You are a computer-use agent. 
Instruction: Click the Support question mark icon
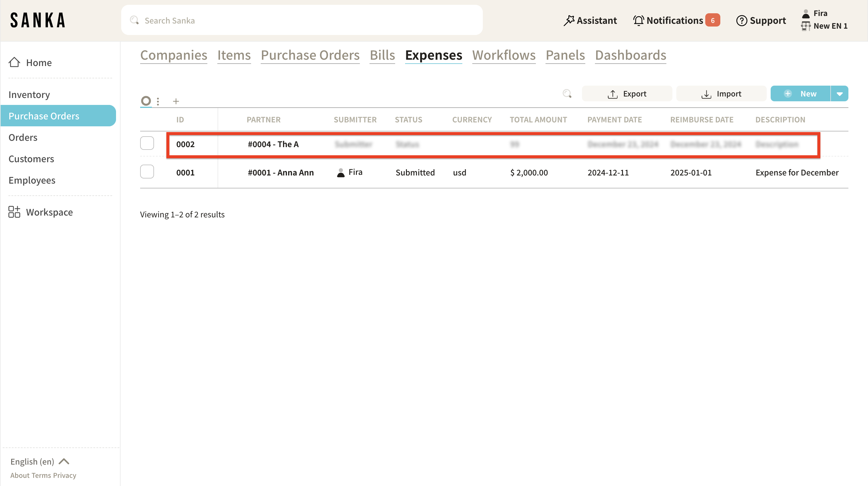pyautogui.click(x=741, y=21)
